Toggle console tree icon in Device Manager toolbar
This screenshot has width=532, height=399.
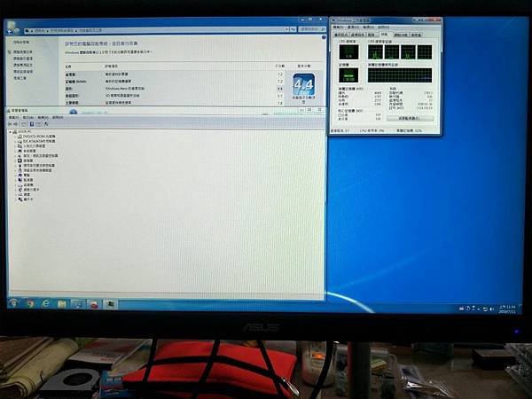click(23, 124)
